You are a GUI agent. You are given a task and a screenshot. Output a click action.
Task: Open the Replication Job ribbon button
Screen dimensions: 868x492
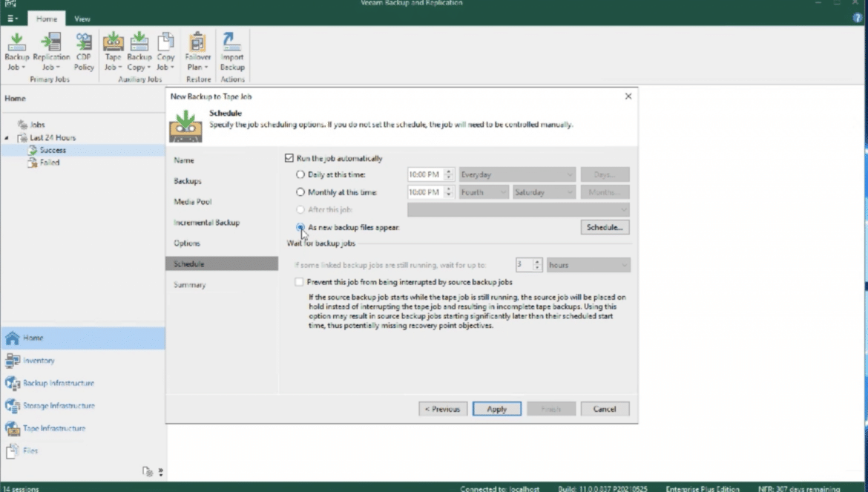tap(51, 51)
